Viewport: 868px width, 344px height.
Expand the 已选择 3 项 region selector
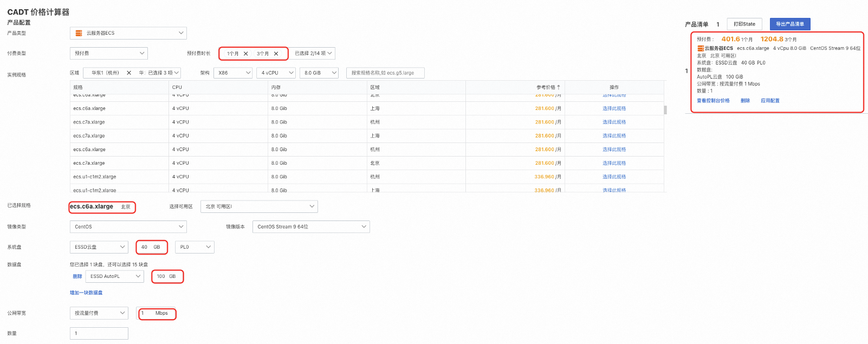[x=164, y=73]
